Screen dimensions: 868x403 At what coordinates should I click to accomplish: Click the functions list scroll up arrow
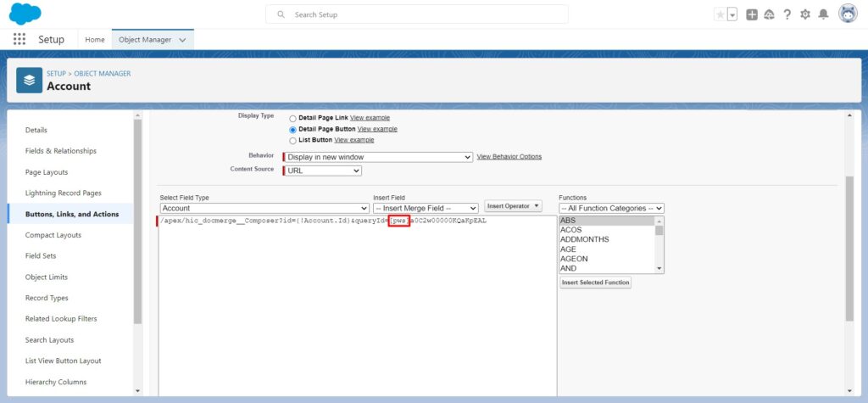point(659,221)
